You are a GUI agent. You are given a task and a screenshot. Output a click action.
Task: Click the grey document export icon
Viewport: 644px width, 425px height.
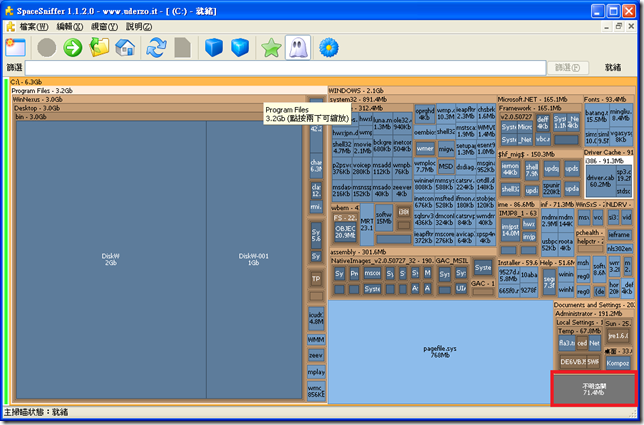[182, 48]
